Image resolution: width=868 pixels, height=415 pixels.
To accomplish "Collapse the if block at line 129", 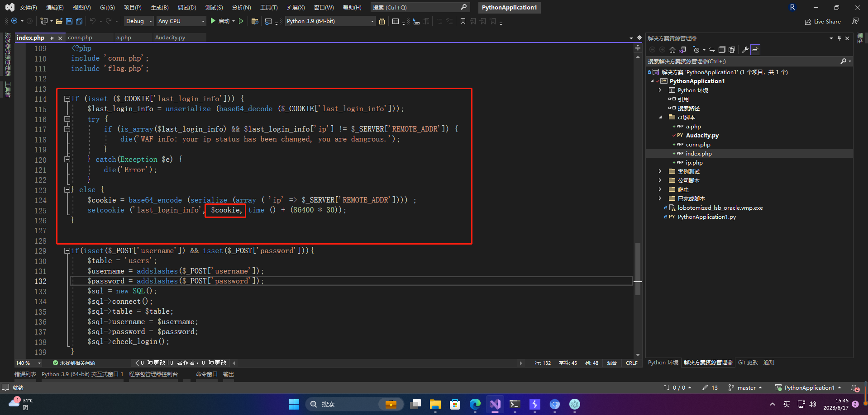I will coord(67,250).
